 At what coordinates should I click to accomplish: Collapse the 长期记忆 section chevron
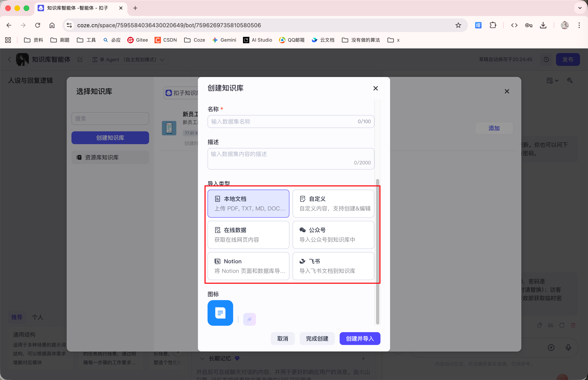(x=202, y=358)
